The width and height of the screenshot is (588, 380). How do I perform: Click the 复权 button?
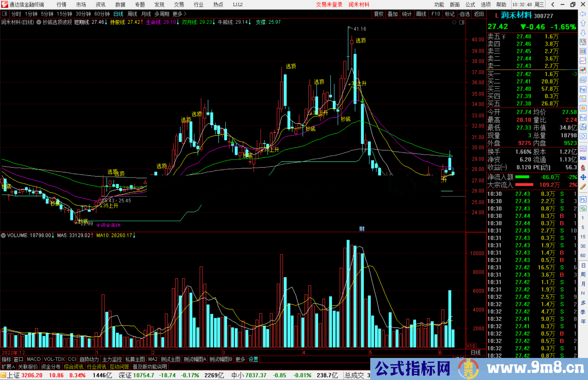click(x=378, y=14)
